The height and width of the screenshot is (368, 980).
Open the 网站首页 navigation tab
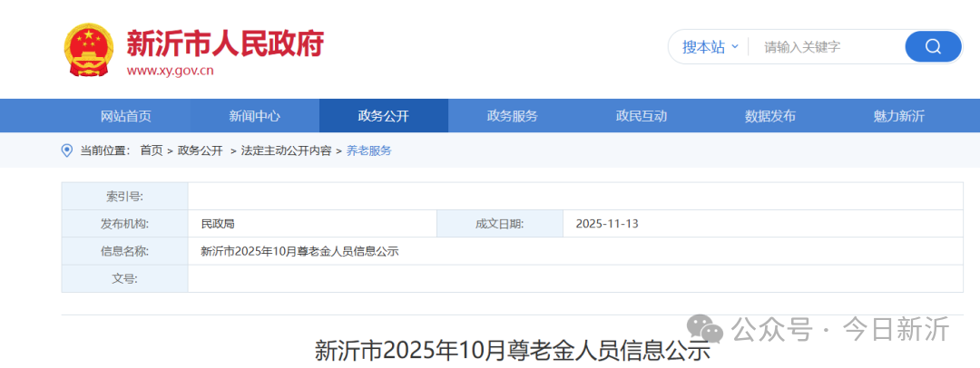pyautogui.click(x=125, y=116)
